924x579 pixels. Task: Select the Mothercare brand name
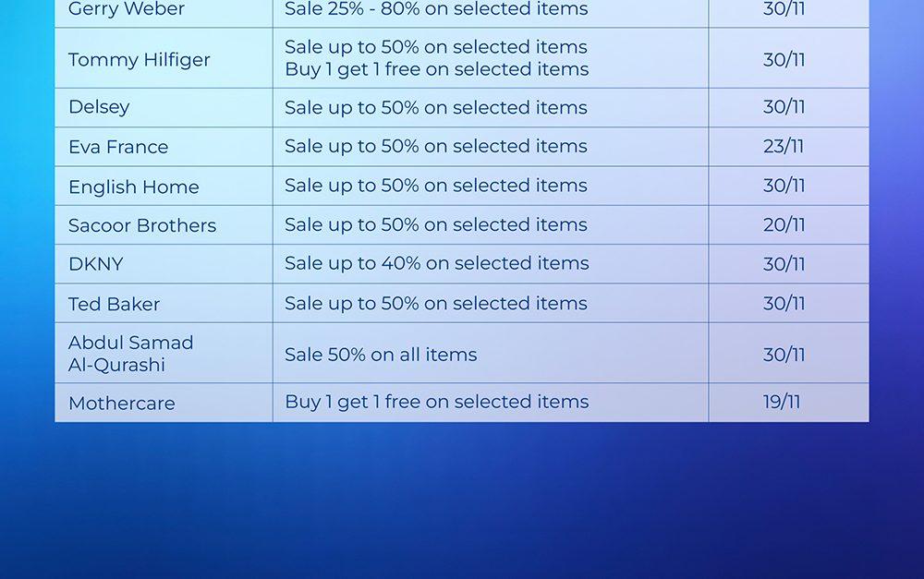click(121, 404)
